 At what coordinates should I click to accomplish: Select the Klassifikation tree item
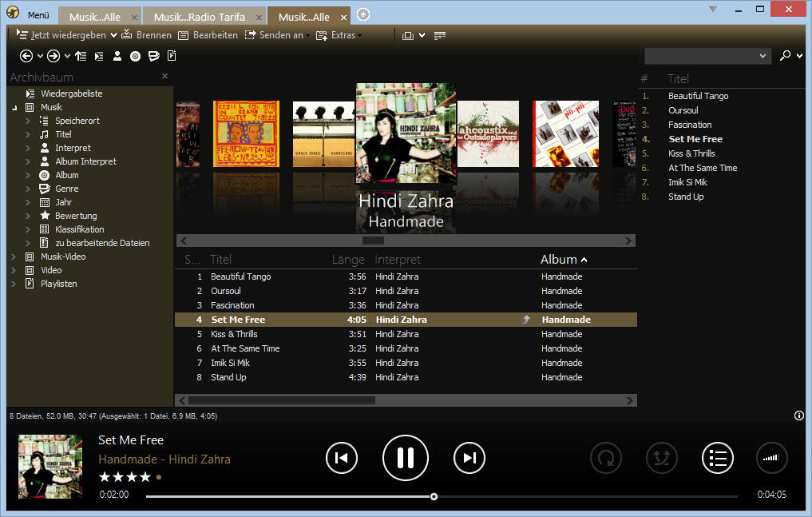click(x=80, y=229)
